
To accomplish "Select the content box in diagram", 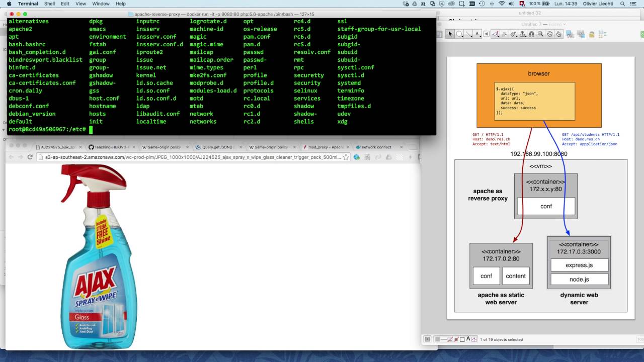I will pos(516,276).
